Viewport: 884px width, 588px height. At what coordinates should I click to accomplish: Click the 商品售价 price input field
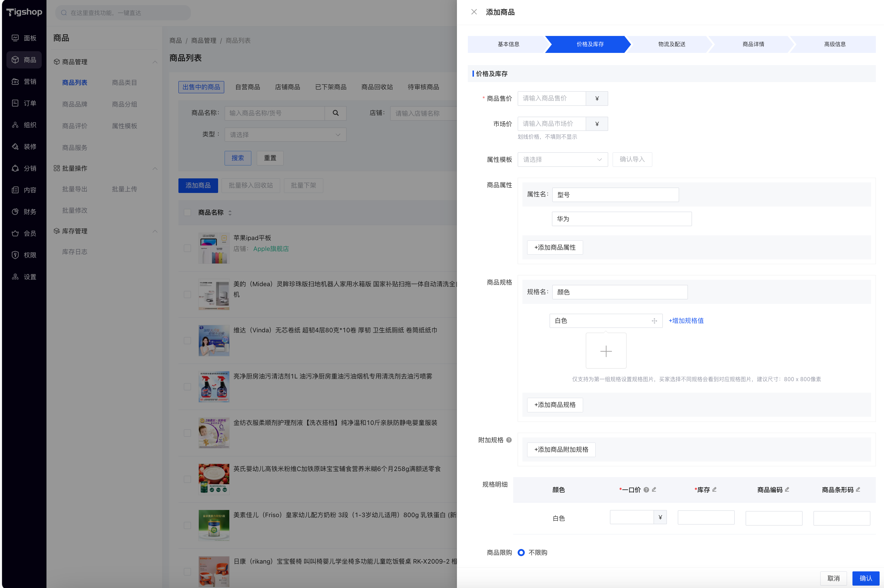point(552,98)
